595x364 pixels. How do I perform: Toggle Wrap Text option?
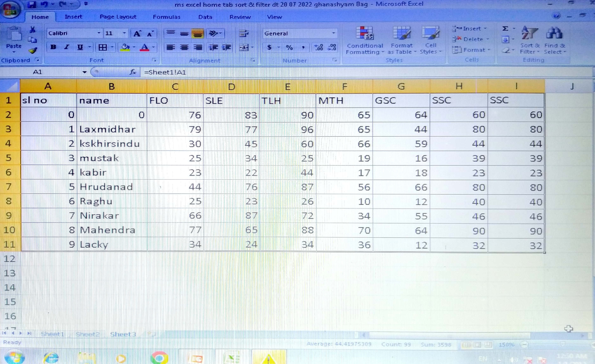243,33
